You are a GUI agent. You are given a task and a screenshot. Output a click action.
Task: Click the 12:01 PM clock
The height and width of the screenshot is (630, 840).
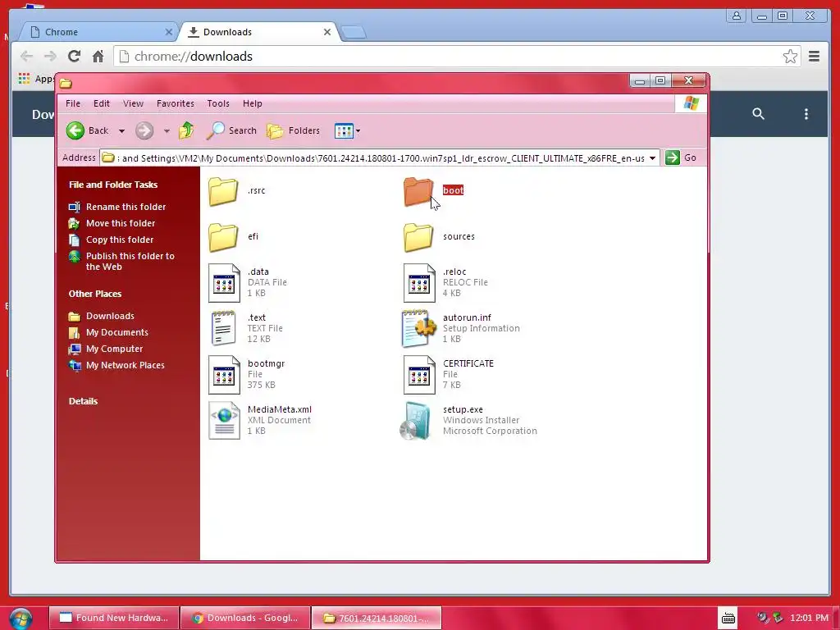[809, 618]
